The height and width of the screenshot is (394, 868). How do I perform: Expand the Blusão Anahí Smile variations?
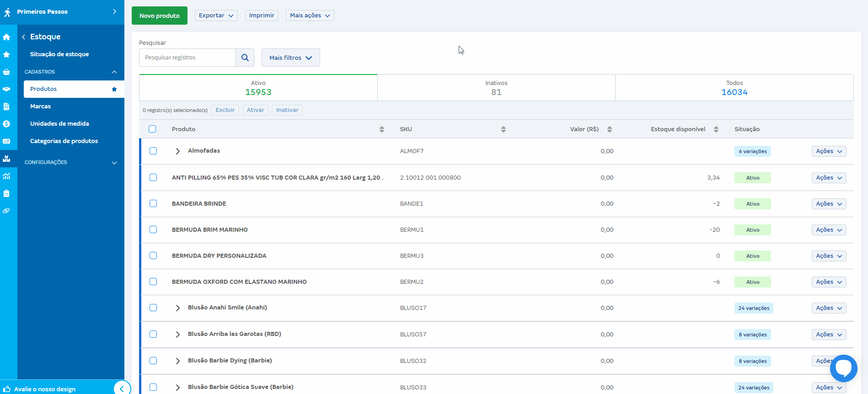178,308
